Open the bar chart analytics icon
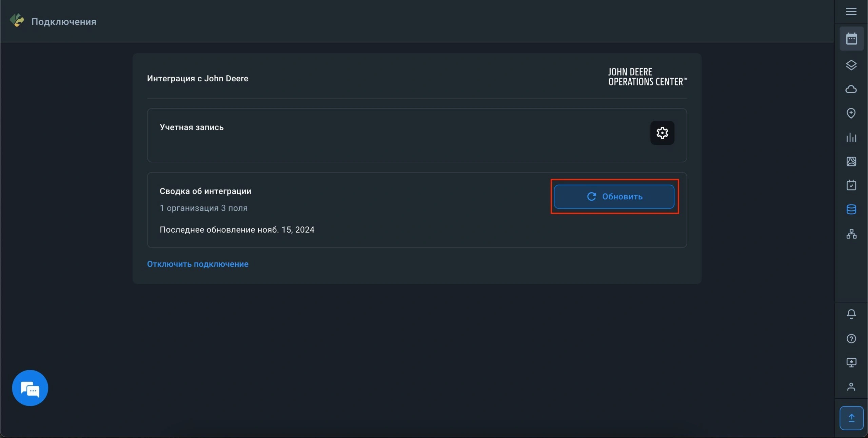Image resolution: width=868 pixels, height=438 pixels. pos(851,137)
